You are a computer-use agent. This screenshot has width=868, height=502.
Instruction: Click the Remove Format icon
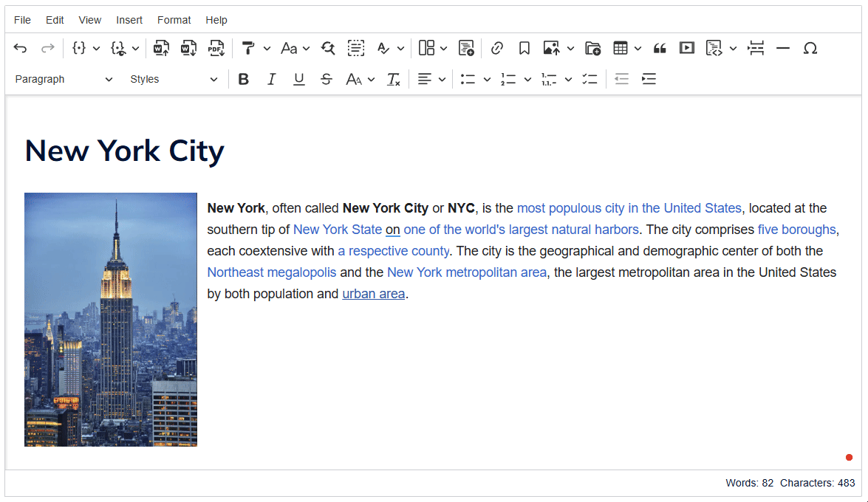pos(394,80)
